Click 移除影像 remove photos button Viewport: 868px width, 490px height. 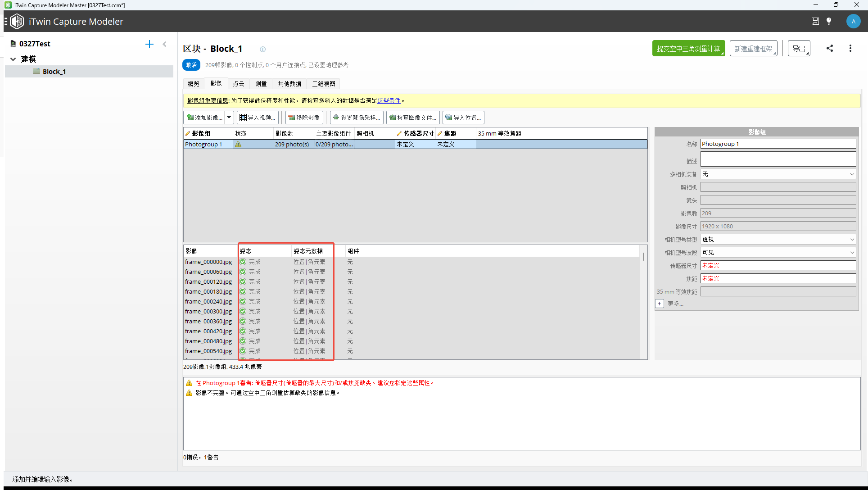(x=304, y=118)
